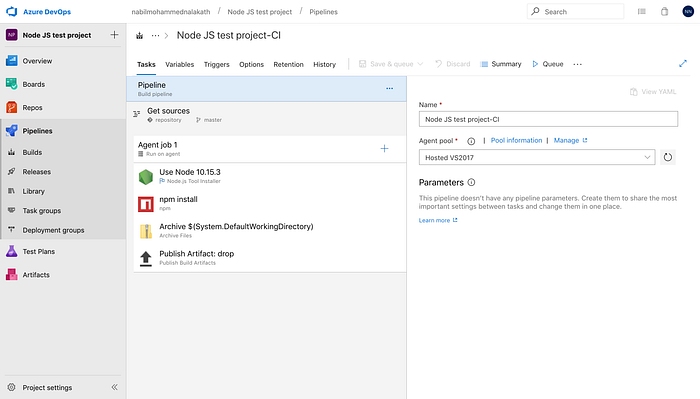The image size is (700, 399).
Task: Click the Azure DevOps logo
Action: 11,12
